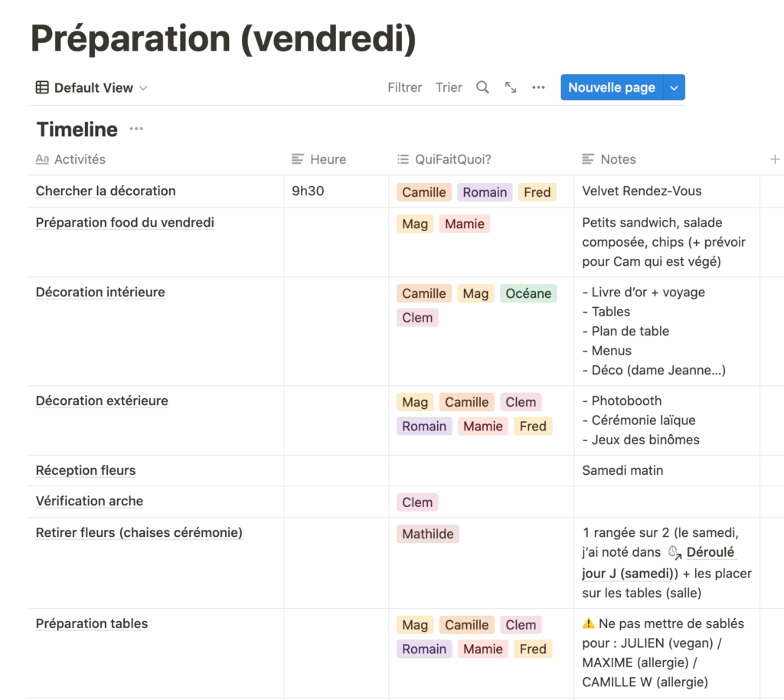Click the Trier sort option
Screen dimensions: 784x700
point(449,87)
